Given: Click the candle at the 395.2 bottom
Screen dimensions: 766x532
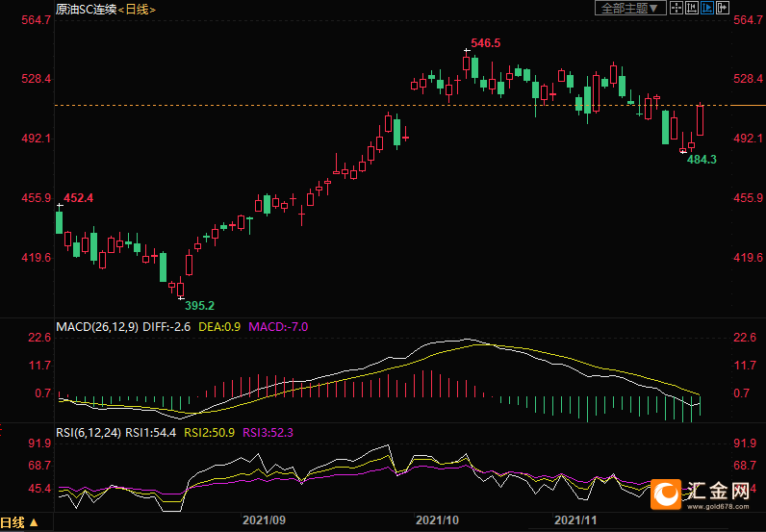Looking at the screenshot, I should [180, 289].
